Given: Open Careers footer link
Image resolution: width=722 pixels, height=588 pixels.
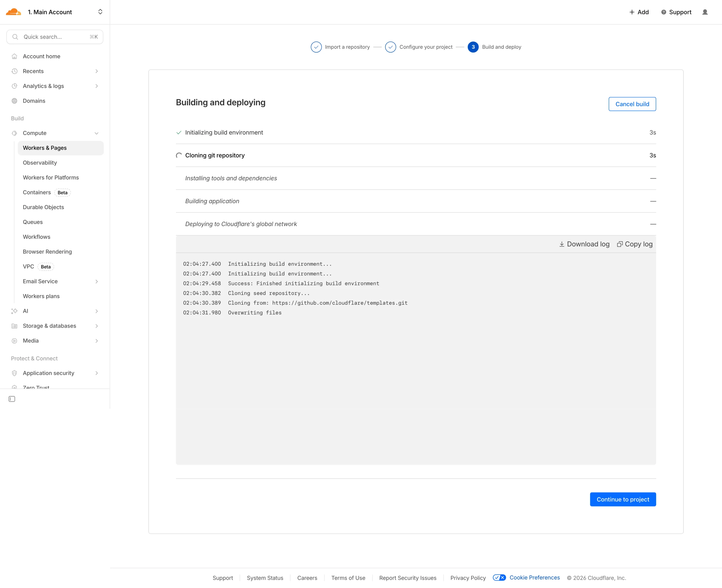Looking at the screenshot, I should 307,578.
